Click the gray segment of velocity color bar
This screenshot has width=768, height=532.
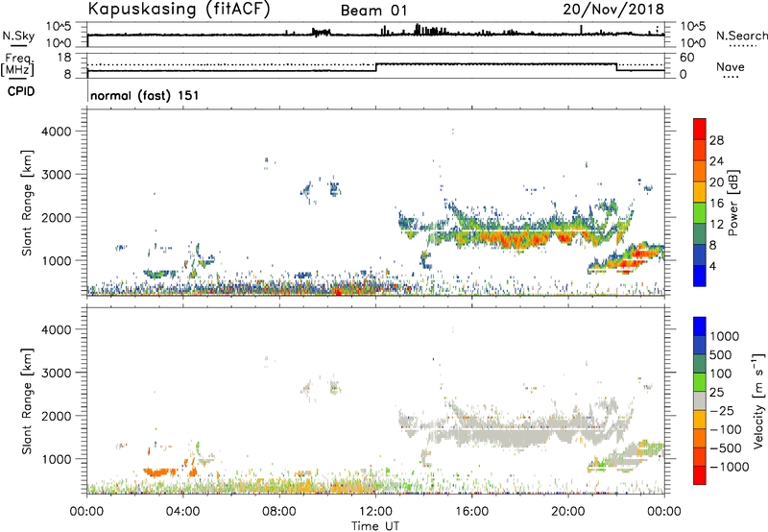(x=700, y=401)
